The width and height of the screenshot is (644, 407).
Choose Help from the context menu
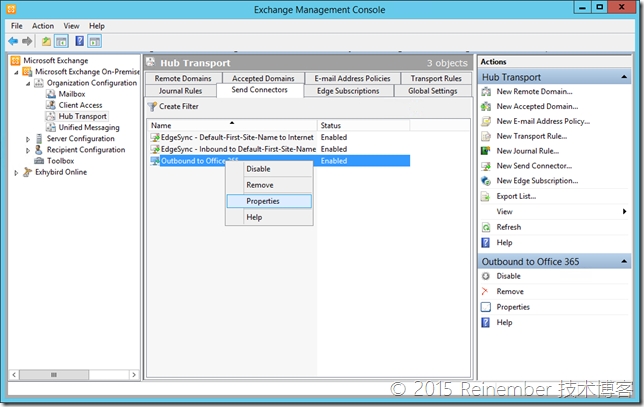(x=269, y=217)
